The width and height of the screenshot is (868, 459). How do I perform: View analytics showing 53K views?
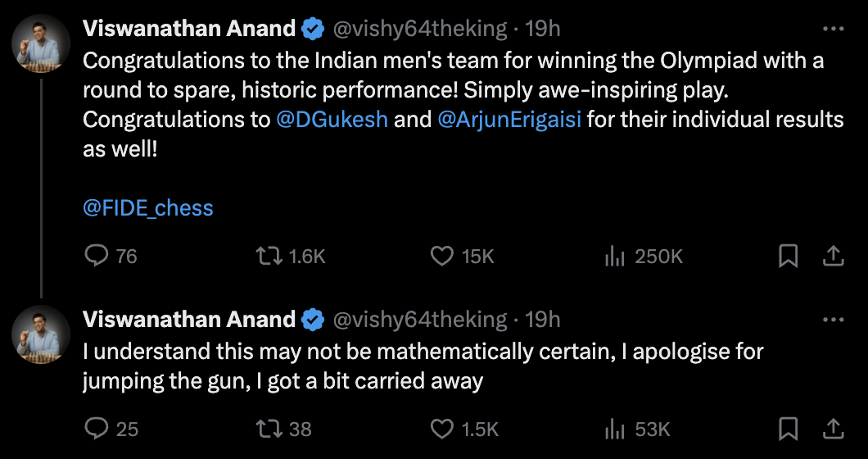click(x=614, y=428)
